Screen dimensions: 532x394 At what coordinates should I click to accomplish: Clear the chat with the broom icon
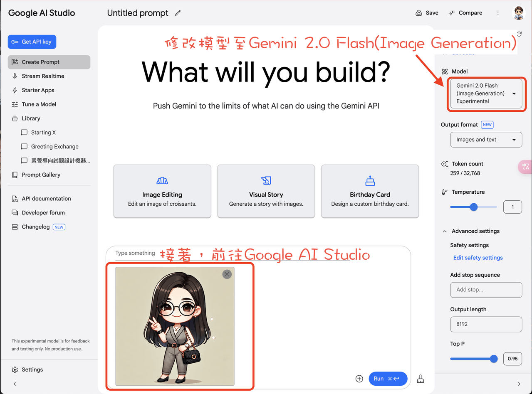coord(421,379)
